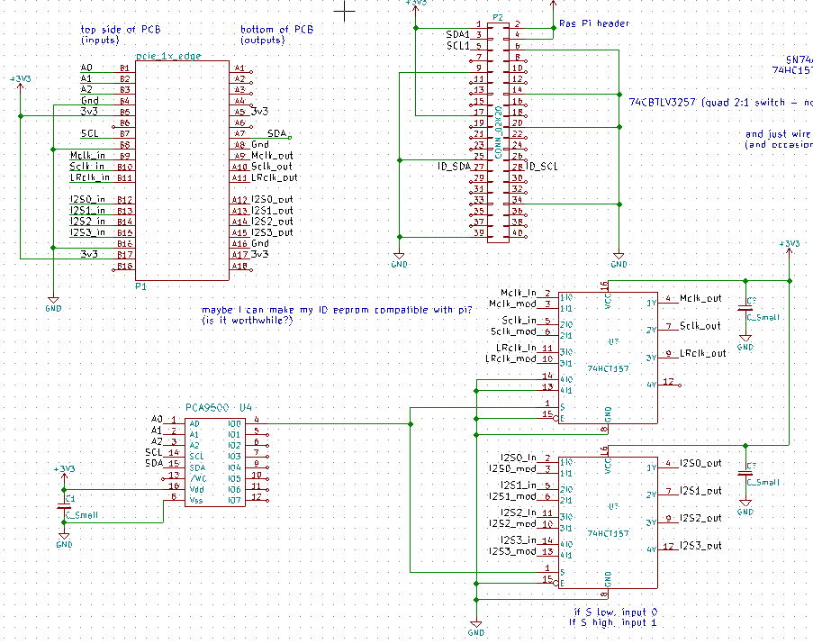This screenshot has width=813, height=644.
Task: Select the Vss pin 6 on PCA9500
Action: pyautogui.click(x=175, y=498)
